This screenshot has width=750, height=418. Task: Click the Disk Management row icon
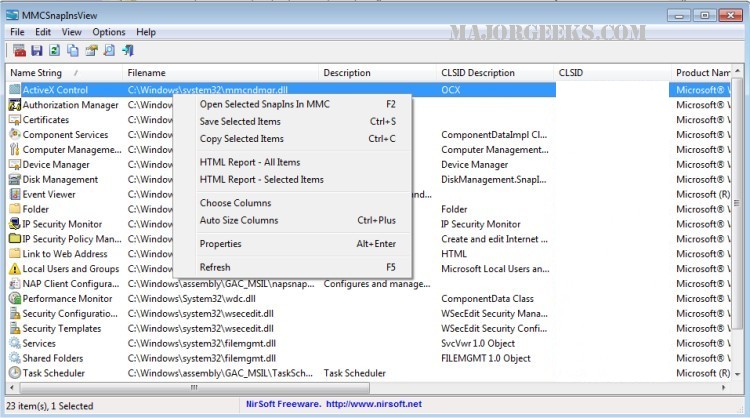pos(15,179)
